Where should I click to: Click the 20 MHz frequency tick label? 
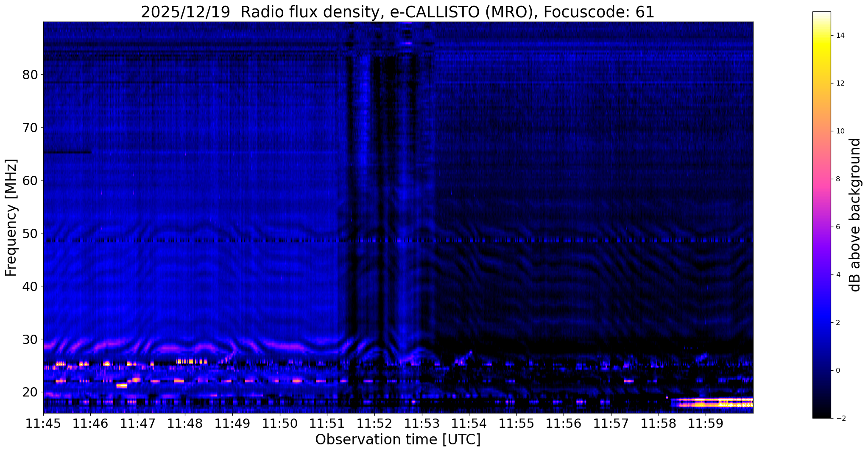click(x=30, y=392)
